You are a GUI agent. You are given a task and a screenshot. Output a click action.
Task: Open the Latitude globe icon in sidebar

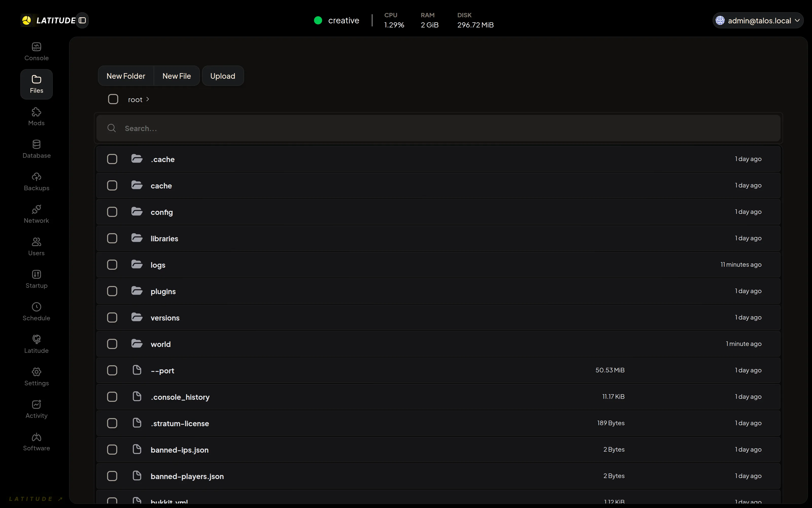(36, 339)
